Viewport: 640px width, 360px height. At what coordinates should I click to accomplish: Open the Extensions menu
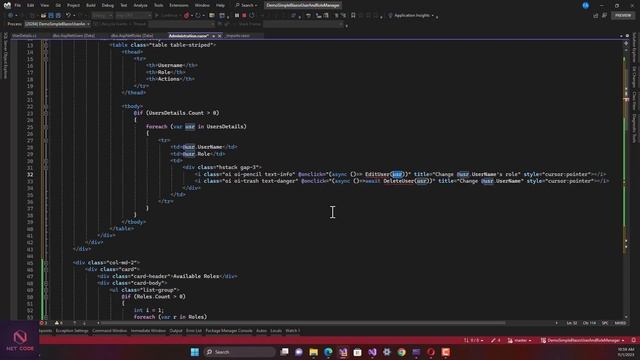pyautogui.click(x=179, y=5)
